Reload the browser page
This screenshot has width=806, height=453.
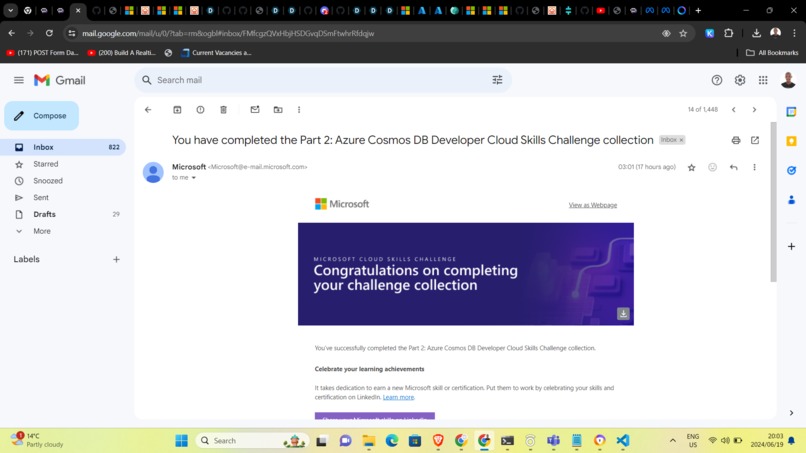49,33
